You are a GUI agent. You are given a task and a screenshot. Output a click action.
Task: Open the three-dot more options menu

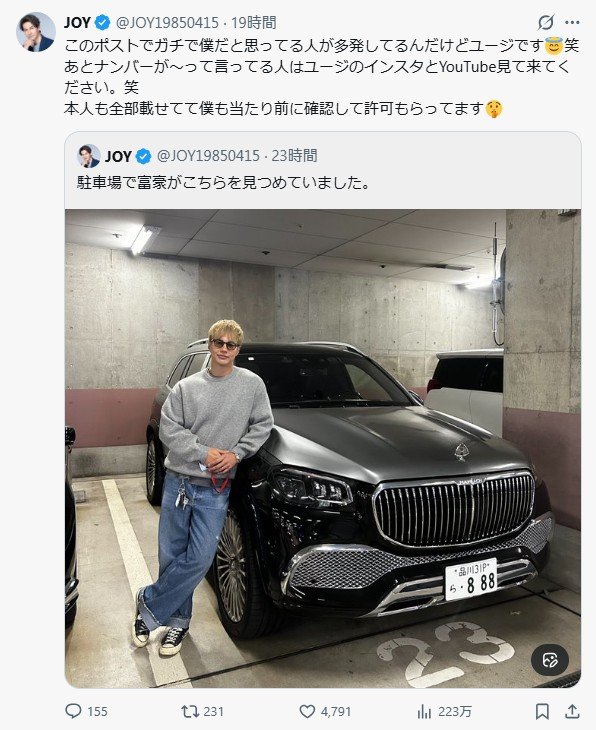point(572,22)
